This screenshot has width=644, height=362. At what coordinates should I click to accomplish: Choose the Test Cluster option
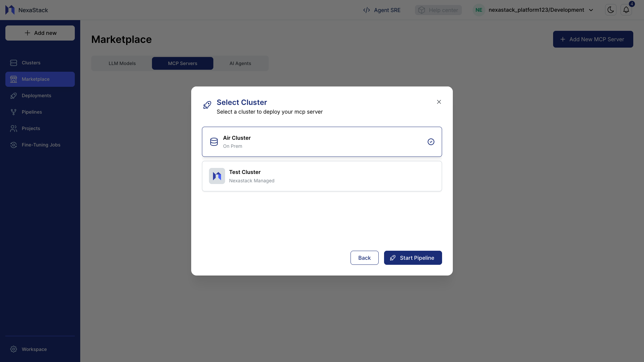(x=321, y=176)
